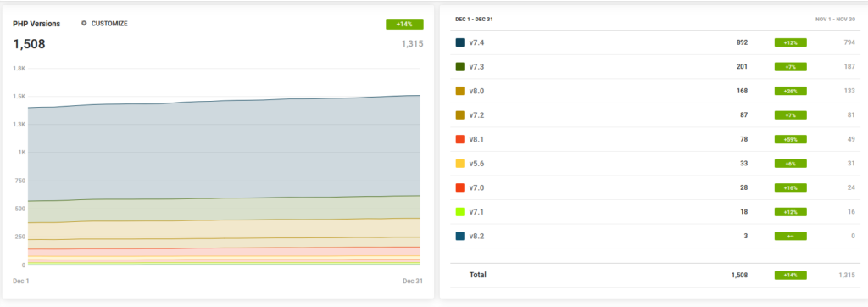868x307 pixels.
Task: Click the +6% badge in v5.6 row
Action: (x=791, y=164)
